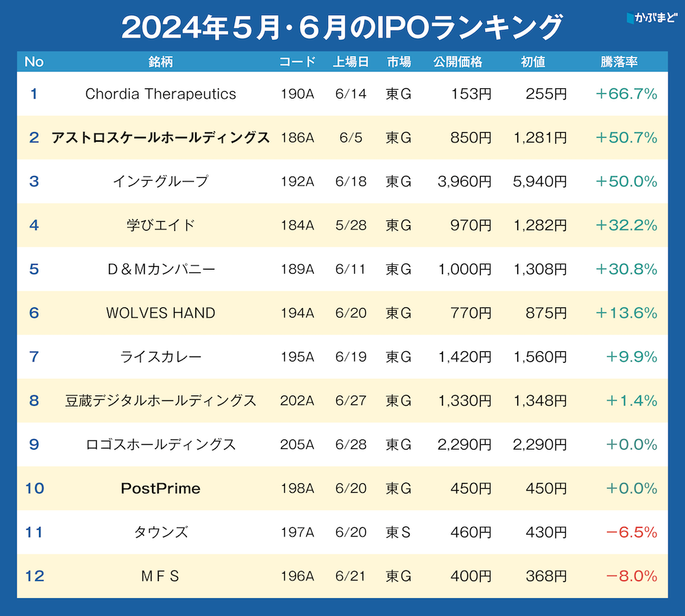This screenshot has height=616, width=685.
Task: Click 豆蔵デジタルホールディングス name
Action: coord(160,400)
